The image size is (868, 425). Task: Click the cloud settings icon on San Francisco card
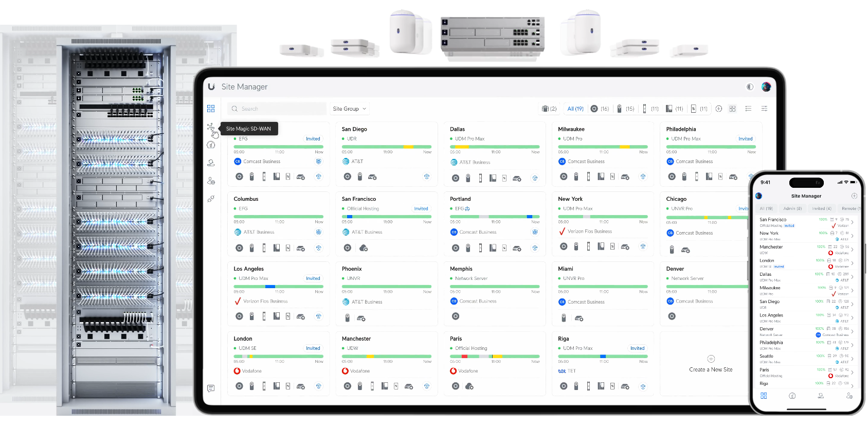click(364, 248)
